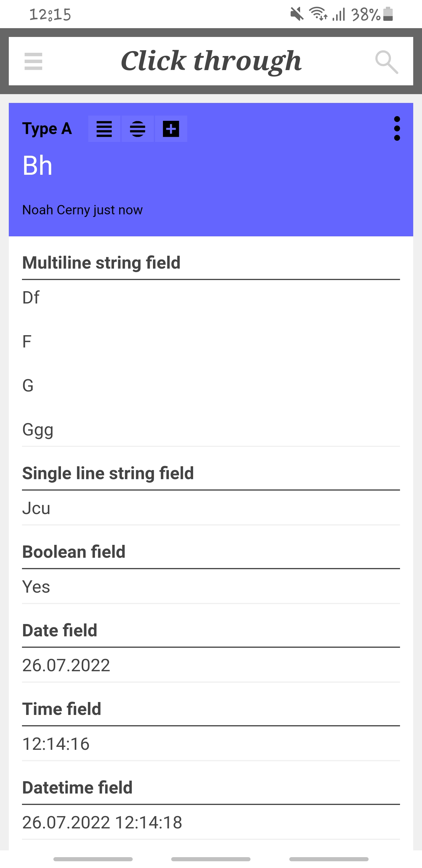Screen dimensions: 422x868
Task: Click the justified lines view icon
Action: pos(104,129)
